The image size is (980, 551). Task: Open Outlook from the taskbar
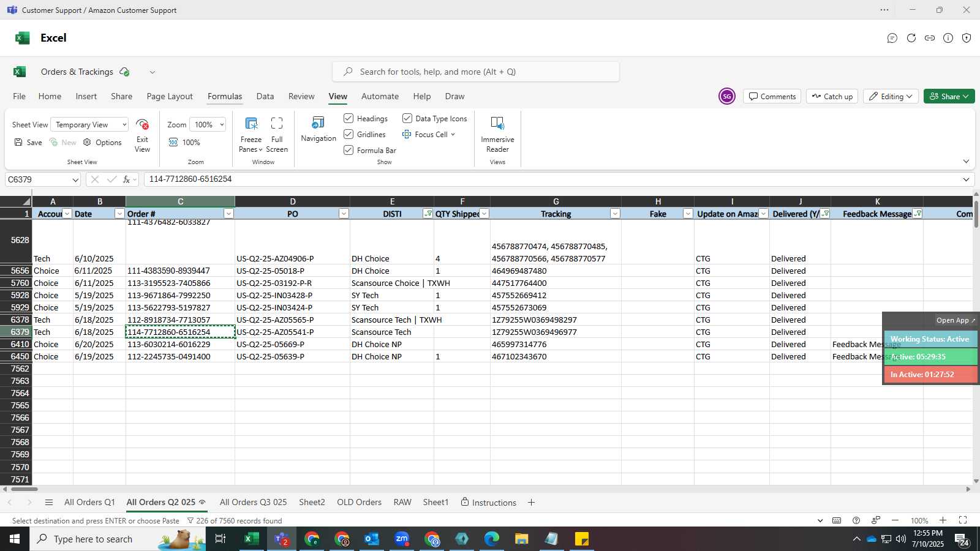tap(372, 539)
